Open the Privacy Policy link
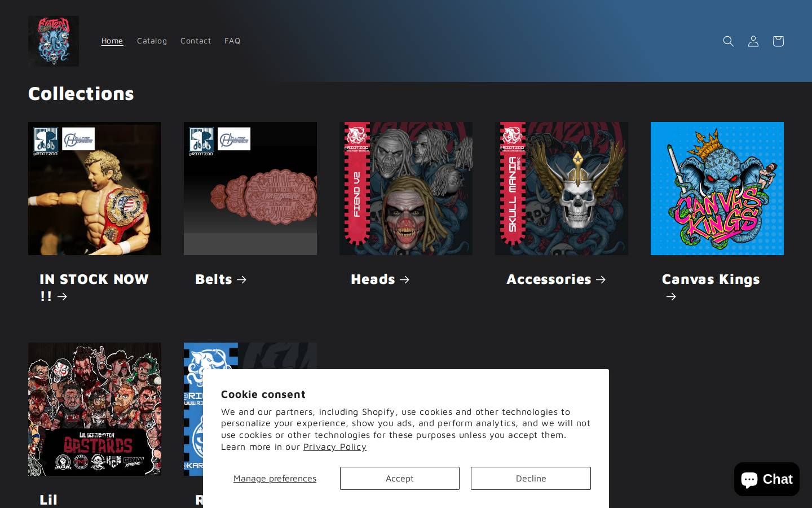The height and width of the screenshot is (508, 812). (335, 446)
